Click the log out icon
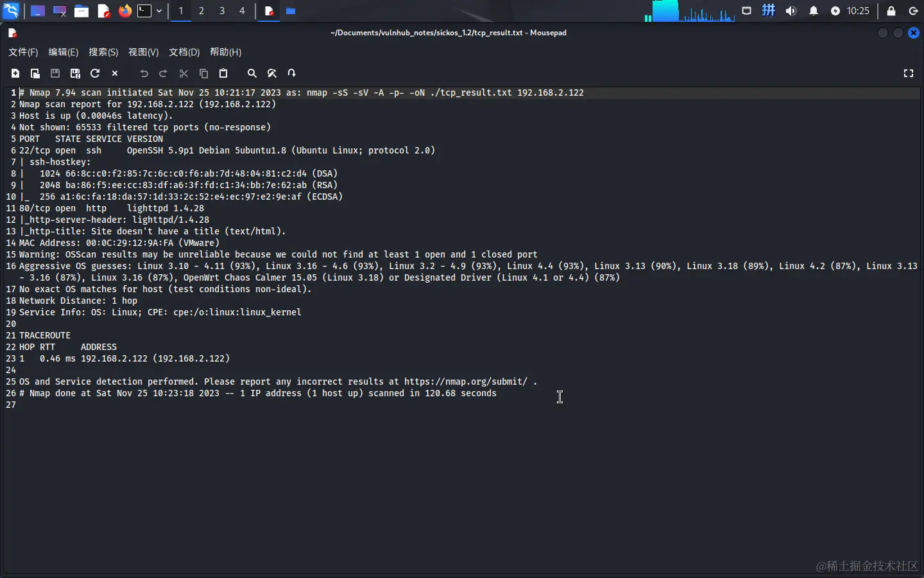The image size is (924, 578). pos(913,11)
